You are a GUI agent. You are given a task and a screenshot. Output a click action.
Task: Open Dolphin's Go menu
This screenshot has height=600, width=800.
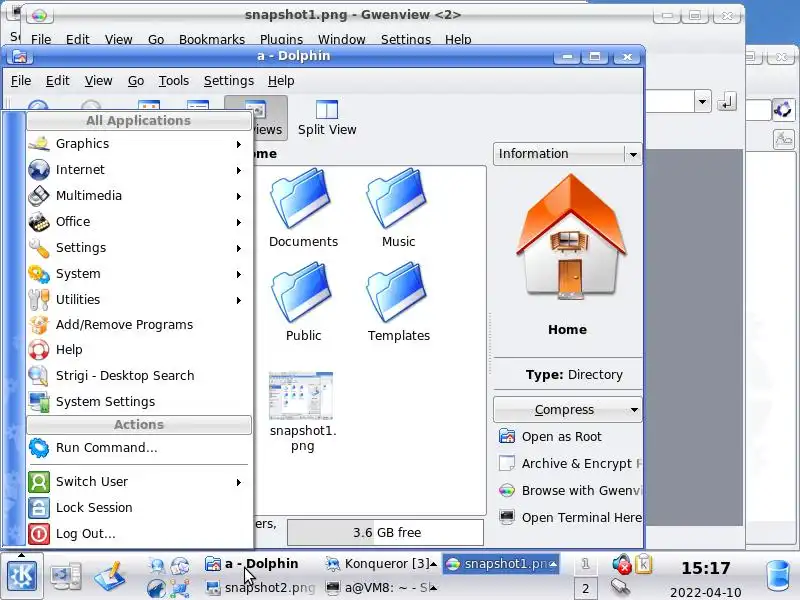(x=136, y=81)
